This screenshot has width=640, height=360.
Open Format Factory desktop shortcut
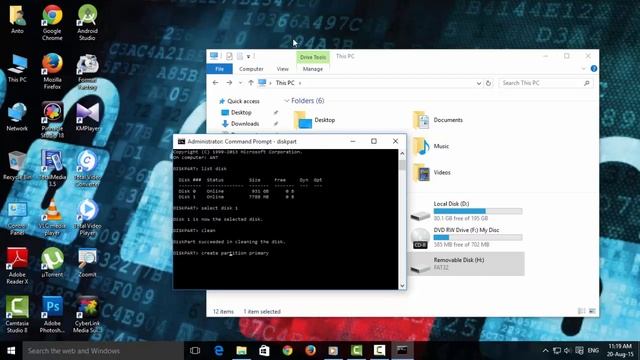point(87,71)
